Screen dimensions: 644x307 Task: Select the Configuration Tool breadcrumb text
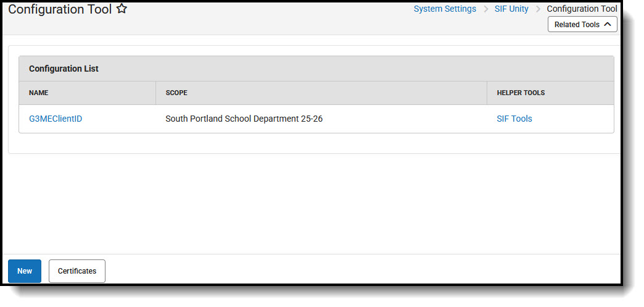[x=582, y=9]
